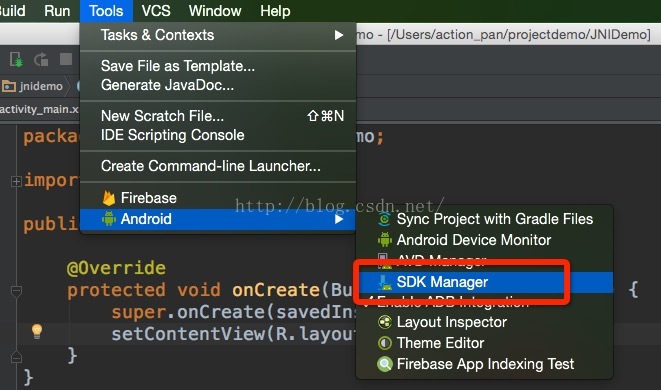Open the VCS menu
Screen dimensions: 661x390
[x=156, y=11]
